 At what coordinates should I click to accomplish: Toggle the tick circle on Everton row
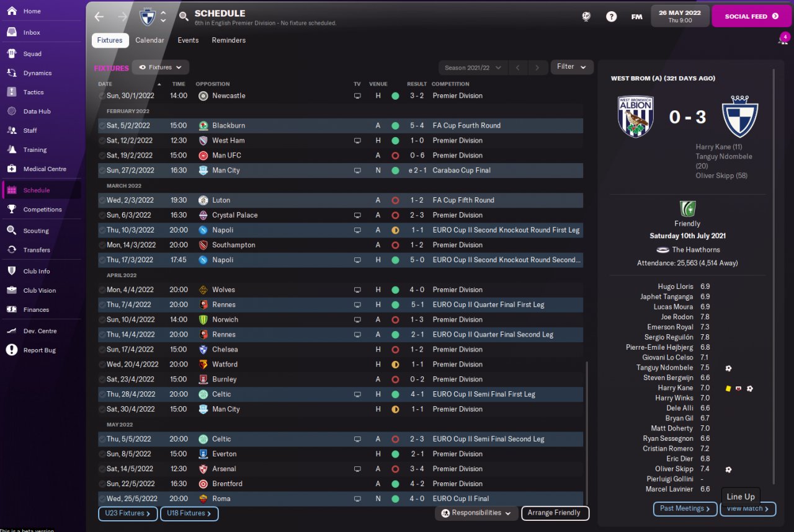pyautogui.click(x=102, y=454)
